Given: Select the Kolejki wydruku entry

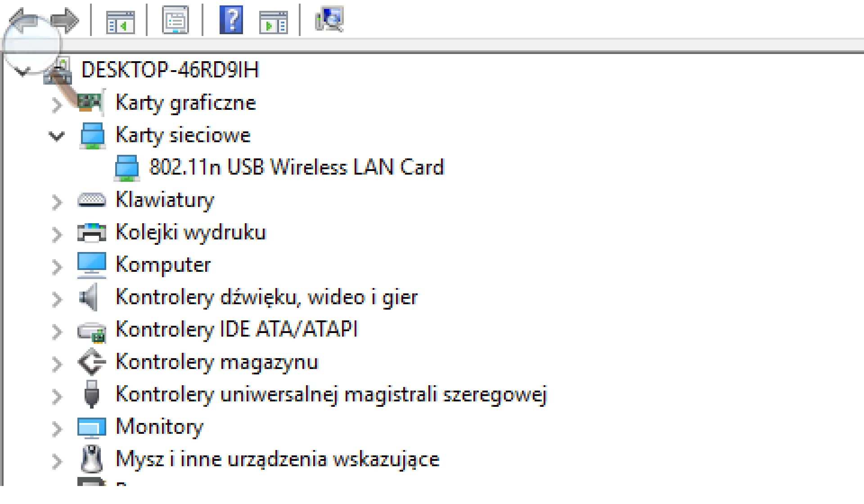Looking at the screenshot, I should pos(191,232).
